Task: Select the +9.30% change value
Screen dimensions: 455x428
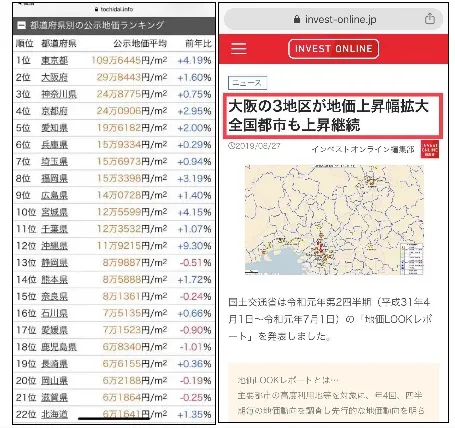Action: tap(194, 246)
